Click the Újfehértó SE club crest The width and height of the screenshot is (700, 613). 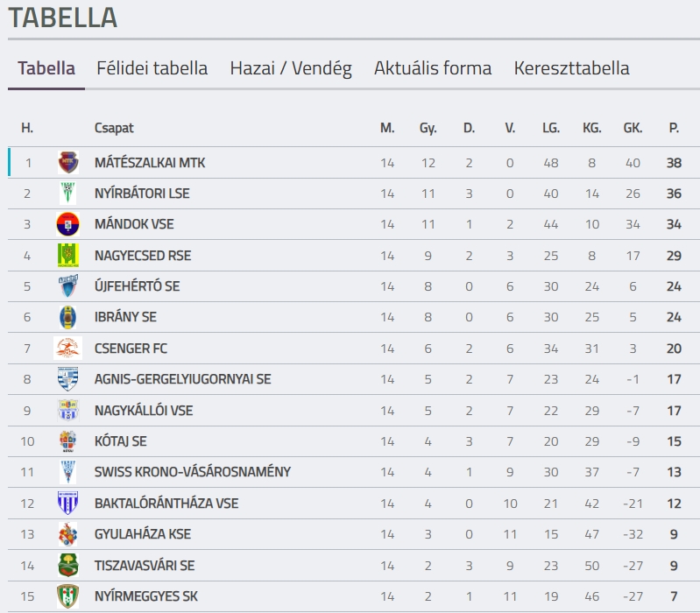pos(67,286)
